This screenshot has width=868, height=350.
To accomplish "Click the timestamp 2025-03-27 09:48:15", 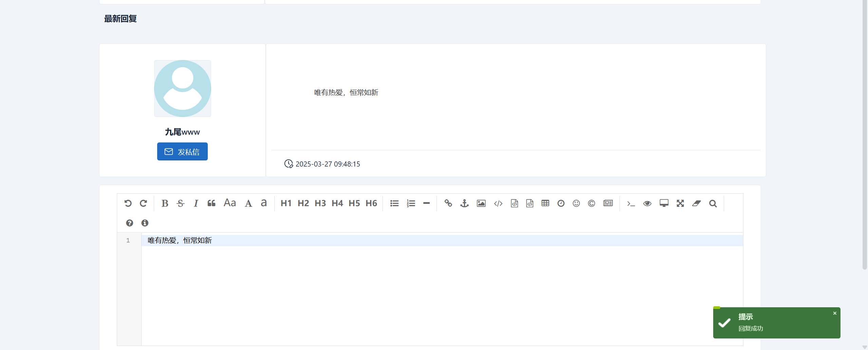I will [328, 164].
